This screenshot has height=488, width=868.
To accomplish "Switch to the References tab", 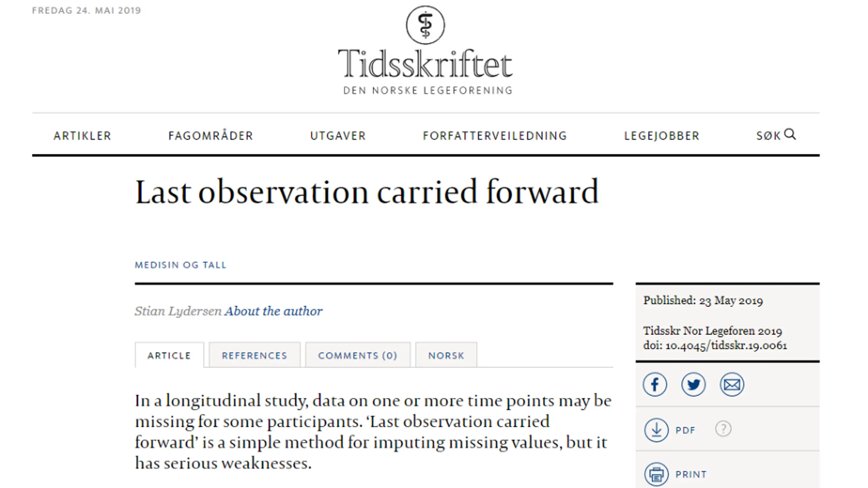I will coord(255,355).
